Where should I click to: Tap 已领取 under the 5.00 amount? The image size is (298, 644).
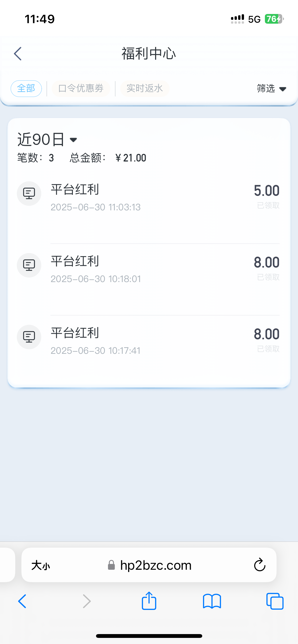pos(268,206)
